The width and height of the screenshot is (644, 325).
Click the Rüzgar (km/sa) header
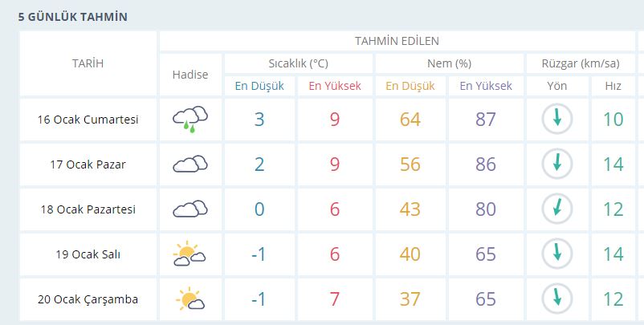click(581, 63)
